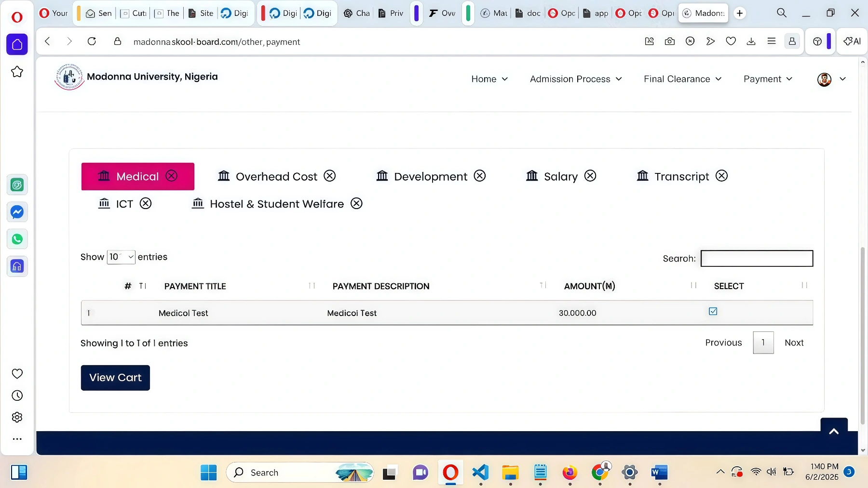The width and height of the screenshot is (868, 488).
Task: Select the ICT tab
Action: pos(124,204)
